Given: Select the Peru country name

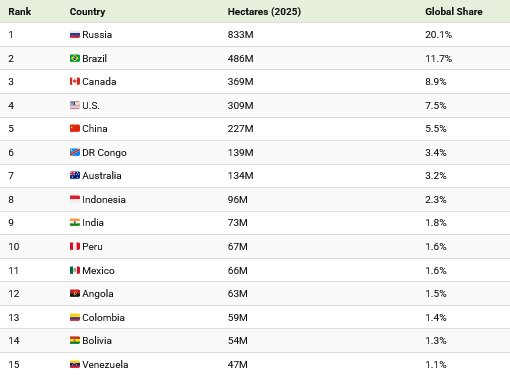Looking at the screenshot, I should 92,246.
